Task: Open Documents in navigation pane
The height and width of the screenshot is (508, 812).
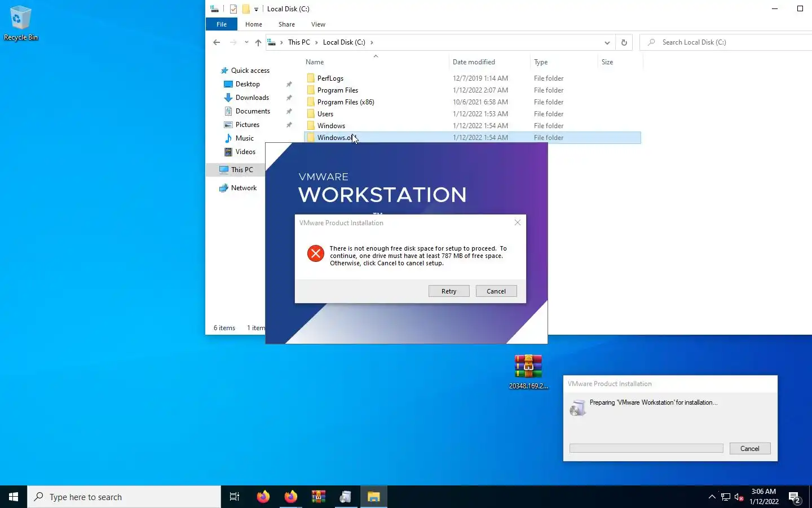Action: tap(253, 111)
